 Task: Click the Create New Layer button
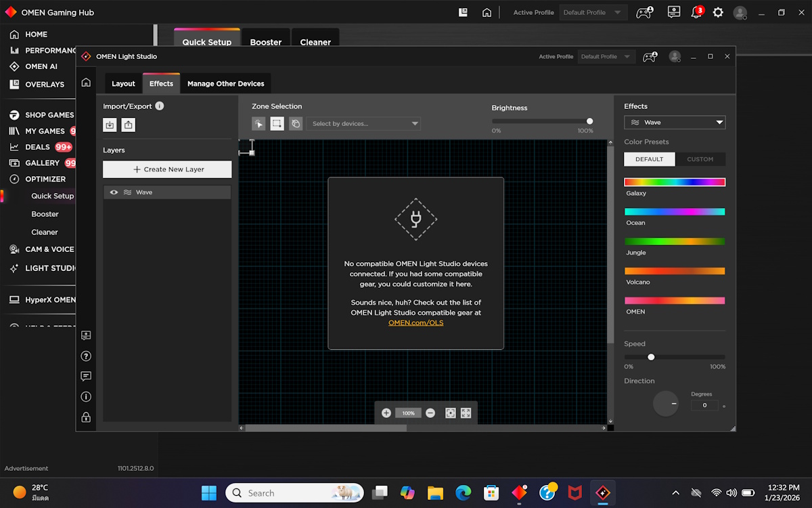click(167, 169)
